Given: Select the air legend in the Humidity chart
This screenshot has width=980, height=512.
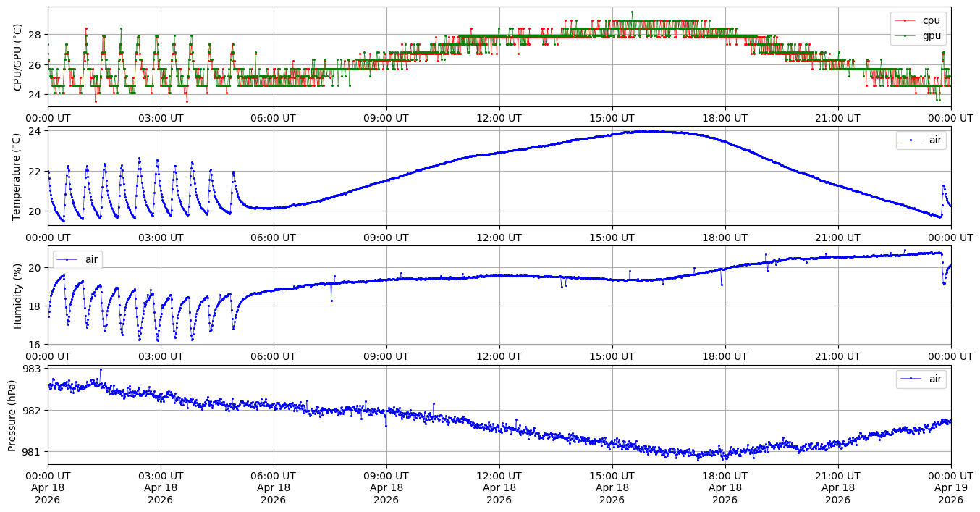Looking at the screenshot, I should pyautogui.click(x=91, y=259).
